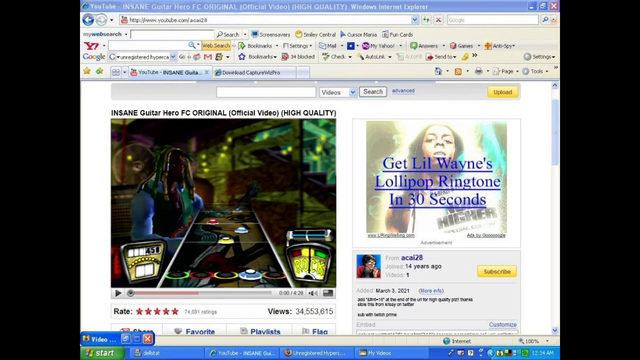
Task: Click the (More info) link
Action: [x=431, y=291]
